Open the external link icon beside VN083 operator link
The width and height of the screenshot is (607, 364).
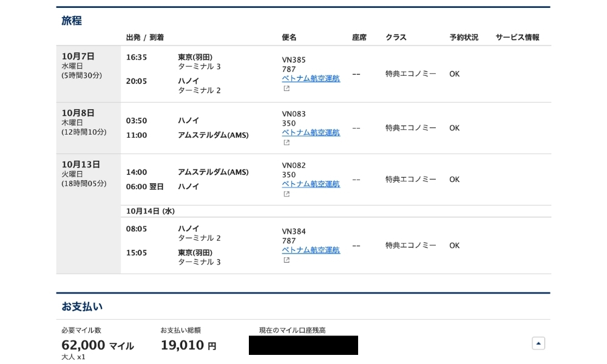(285, 142)
